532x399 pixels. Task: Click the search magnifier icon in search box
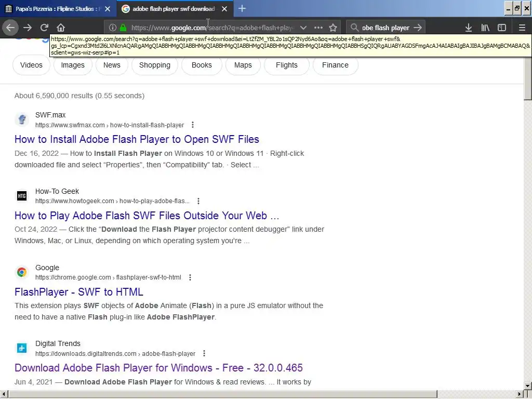pyautogui.click(x=354, y=28)
